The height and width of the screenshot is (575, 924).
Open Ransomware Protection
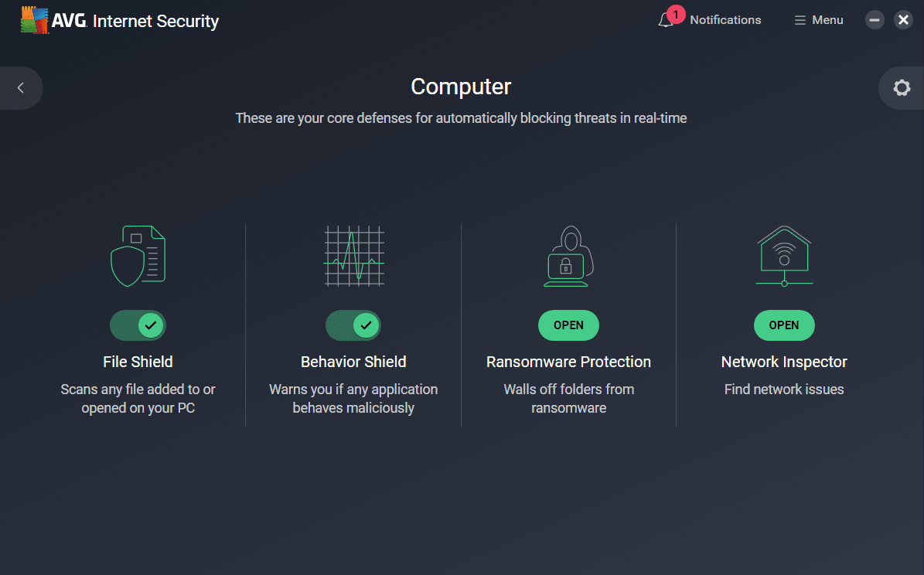pos(568,325)
